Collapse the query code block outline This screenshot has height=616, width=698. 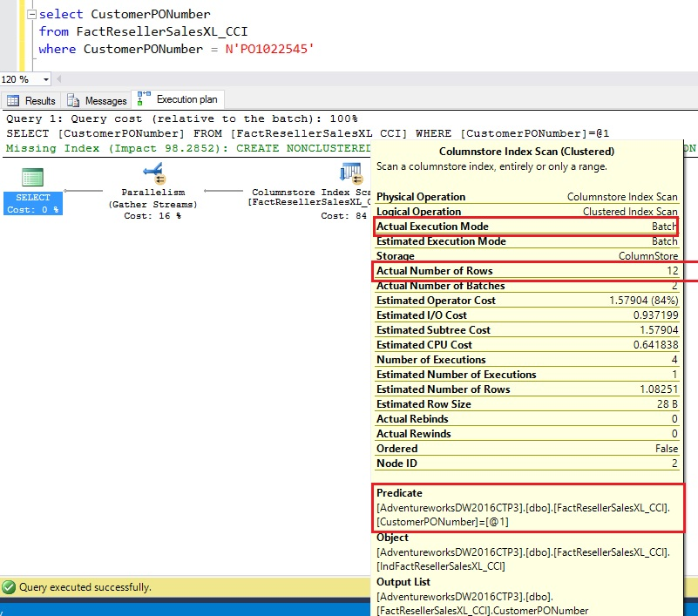pos(32,15)
